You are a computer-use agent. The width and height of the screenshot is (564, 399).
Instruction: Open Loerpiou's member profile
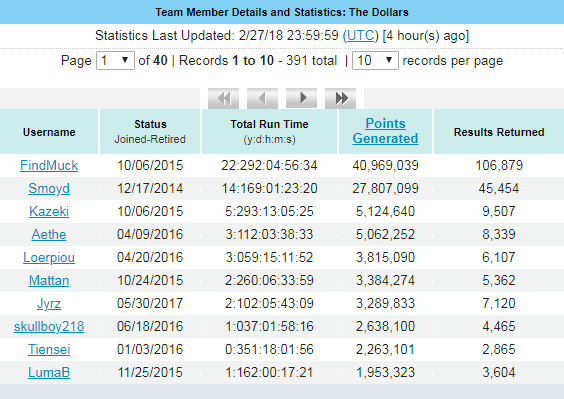(49, 258)
